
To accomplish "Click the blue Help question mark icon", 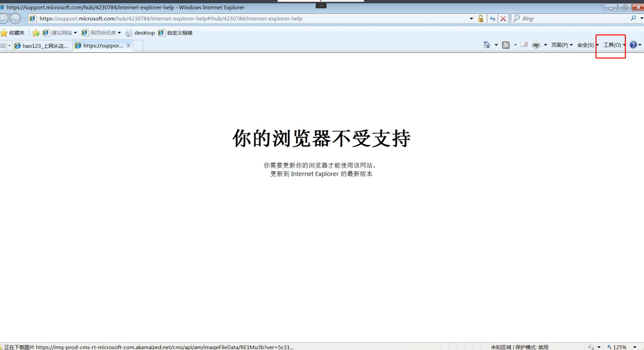I will point(633,45).
